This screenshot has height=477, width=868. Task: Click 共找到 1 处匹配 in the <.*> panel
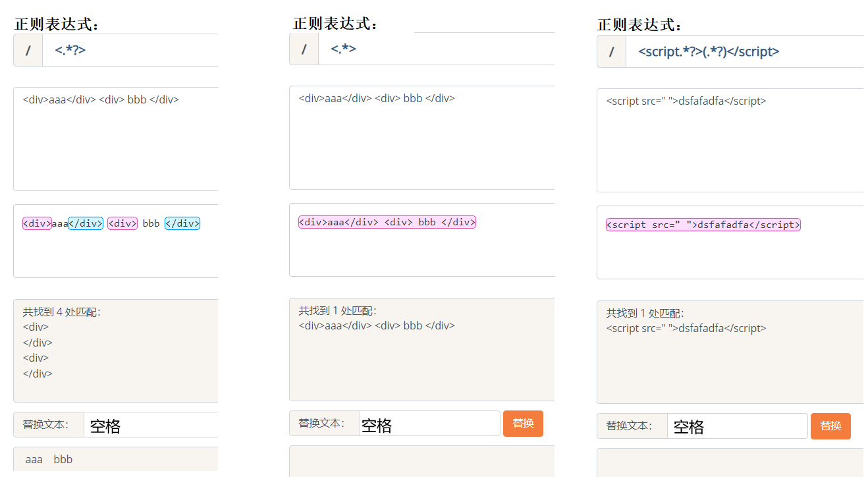click(x=337, y=310)
